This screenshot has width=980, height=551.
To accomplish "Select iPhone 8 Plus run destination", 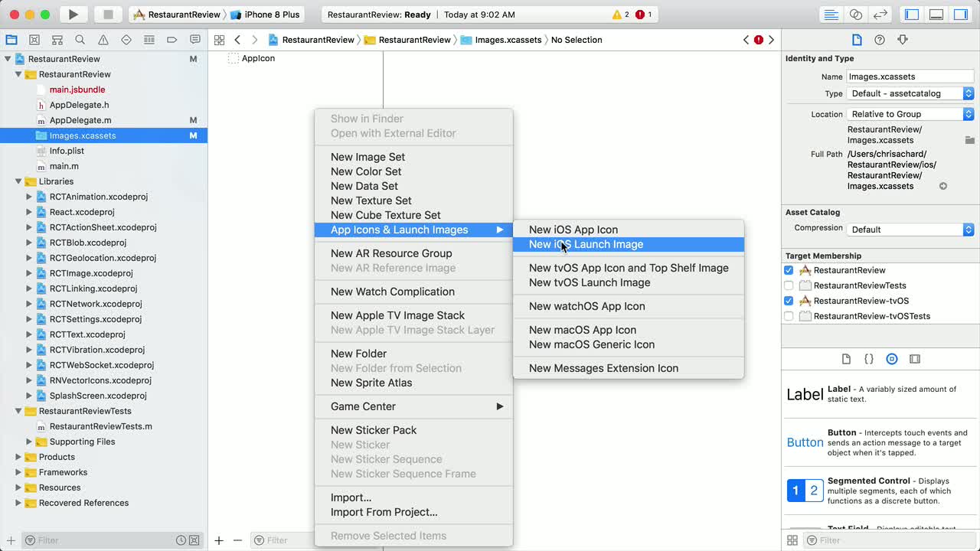I will (265, 15).
